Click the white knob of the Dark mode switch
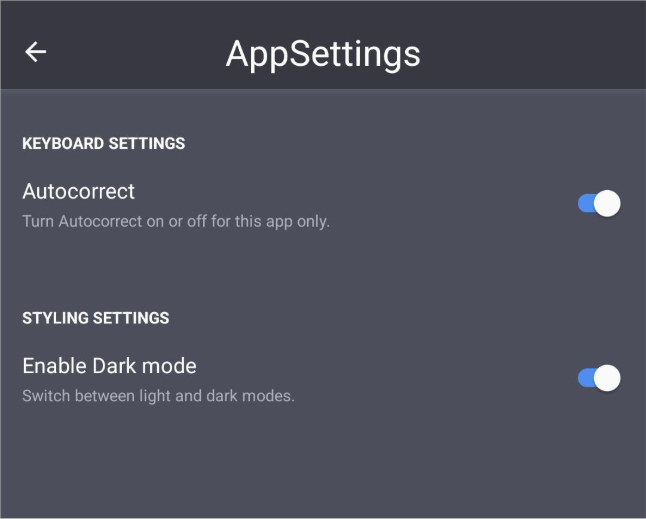646x519 pixels. (x=607, y=378)
